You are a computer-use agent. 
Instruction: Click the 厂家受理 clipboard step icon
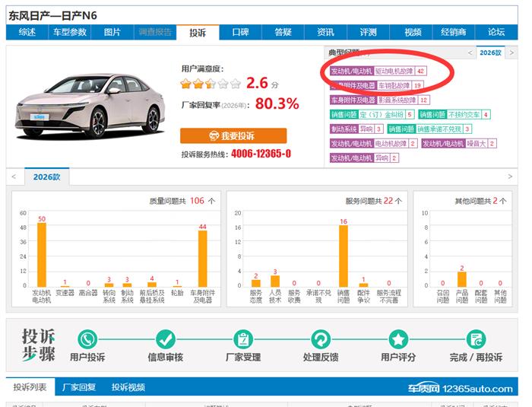click(x=242, y=339)
